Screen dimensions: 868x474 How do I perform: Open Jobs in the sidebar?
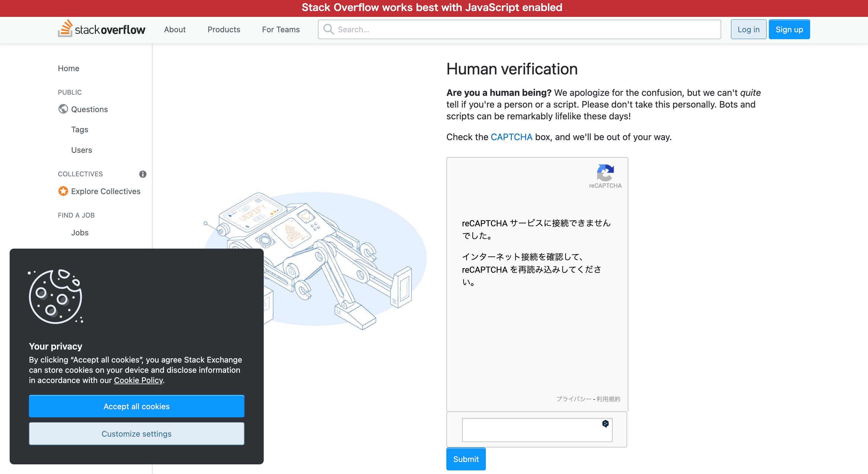80,232
